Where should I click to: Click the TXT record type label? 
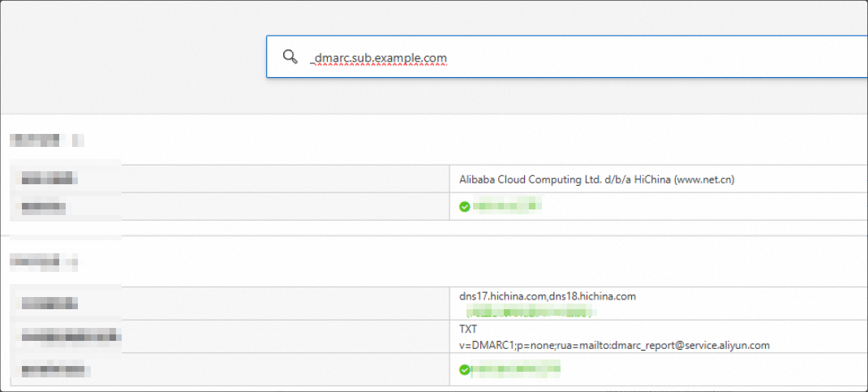coord(468,330)
